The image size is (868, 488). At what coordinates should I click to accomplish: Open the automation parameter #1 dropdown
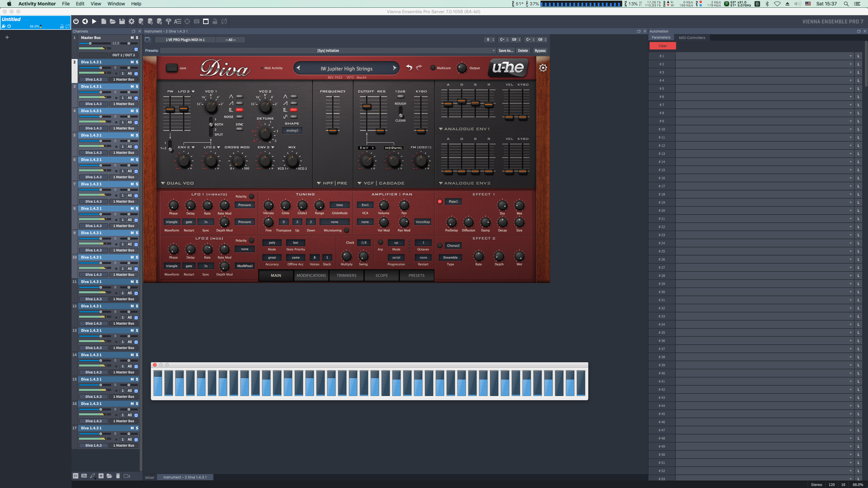[x=764, y=56]
